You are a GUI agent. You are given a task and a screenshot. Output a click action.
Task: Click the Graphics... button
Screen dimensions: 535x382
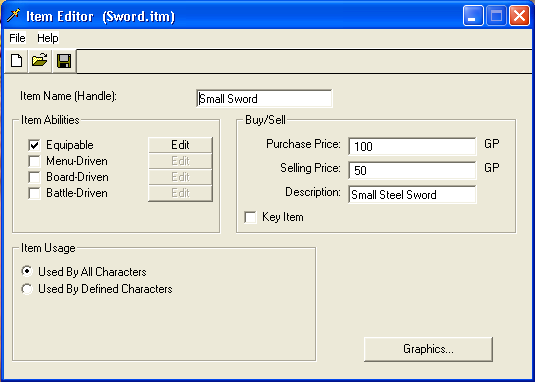(x=428, y=349)
